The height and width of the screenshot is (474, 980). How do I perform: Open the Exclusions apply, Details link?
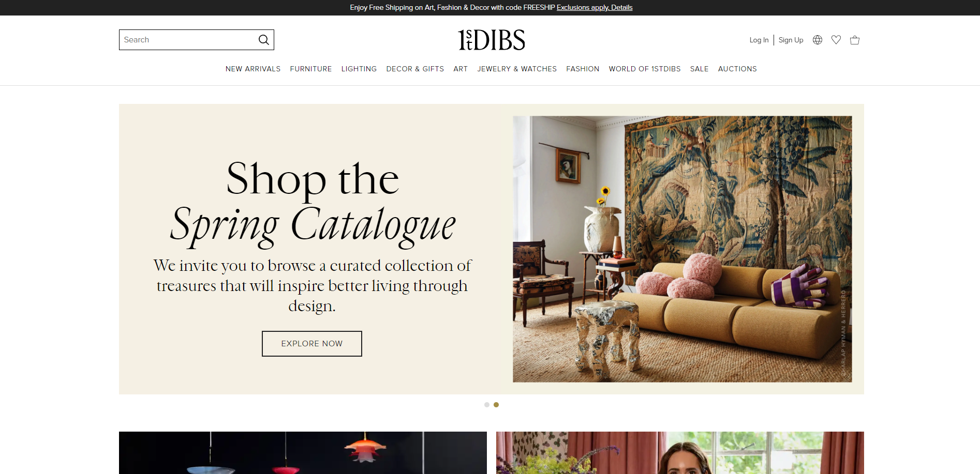595,8
